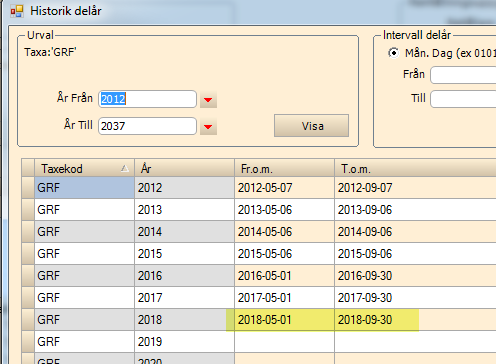
Task: Click the Visa button
Action: [x=311, y=126]
